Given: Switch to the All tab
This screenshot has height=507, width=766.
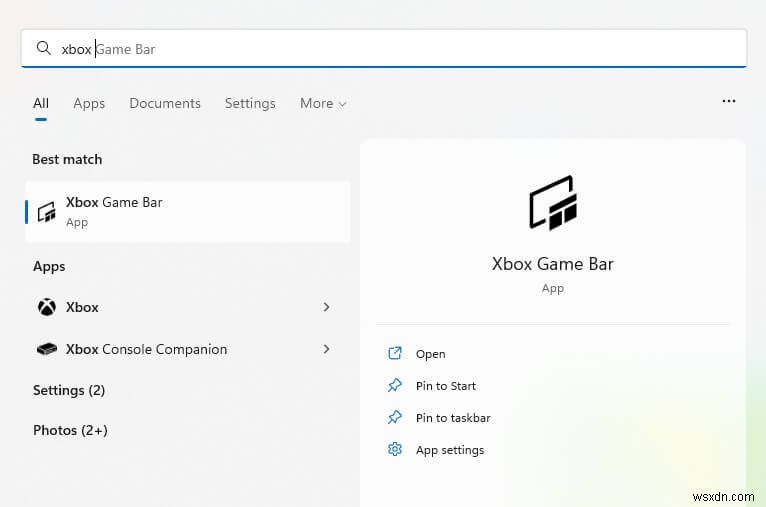Looking at the screenshot, I should pyautogui.click(x=41, y=103).
